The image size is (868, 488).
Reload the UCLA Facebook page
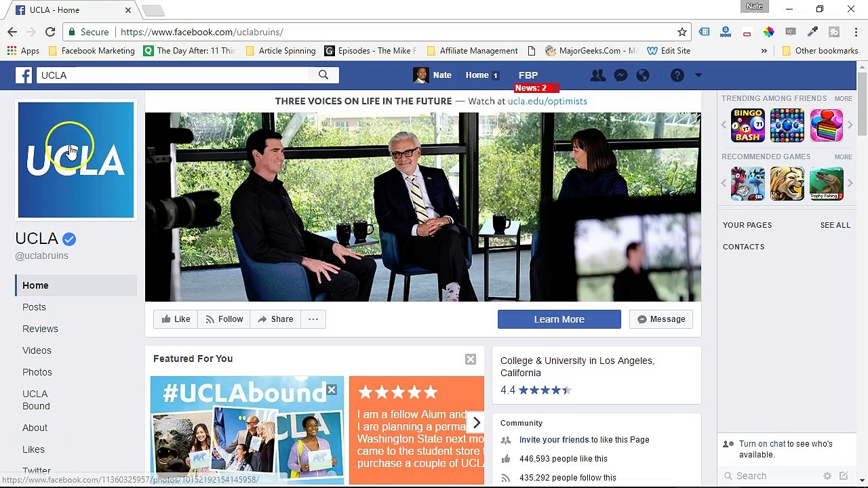pos(50,32)
